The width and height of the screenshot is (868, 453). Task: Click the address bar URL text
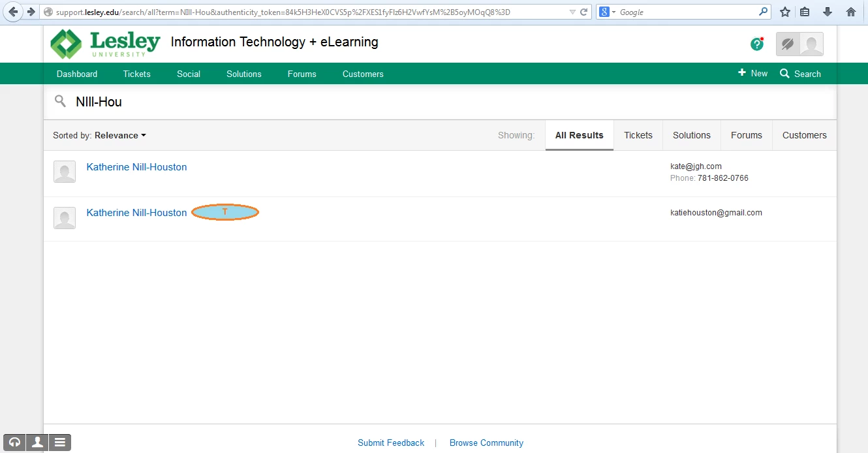coord(283,12)
